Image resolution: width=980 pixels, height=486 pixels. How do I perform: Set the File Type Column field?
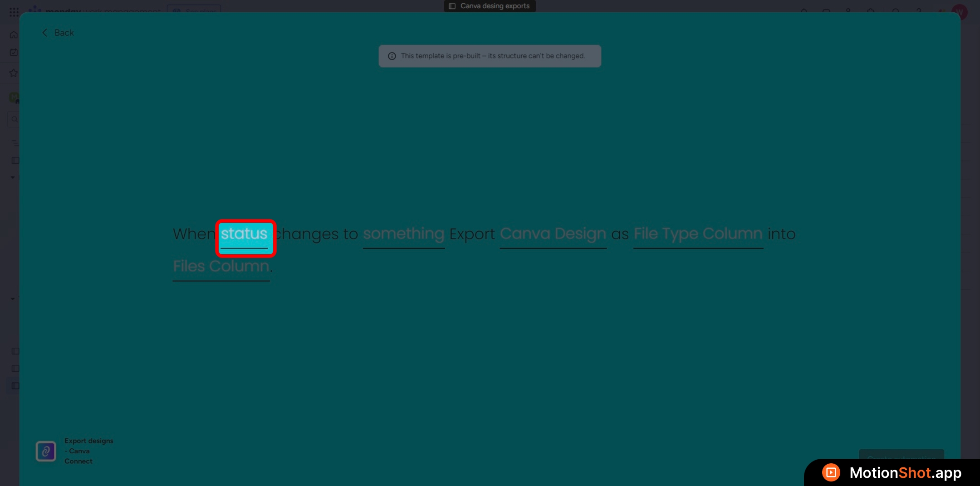[698, 234]
